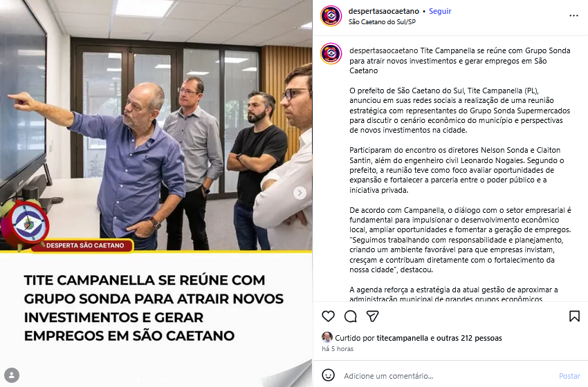Open São Caetano do Sul/SP location link
Viewport: 588px width, 387px height.
pyautogui.click(x=382, y=21)
